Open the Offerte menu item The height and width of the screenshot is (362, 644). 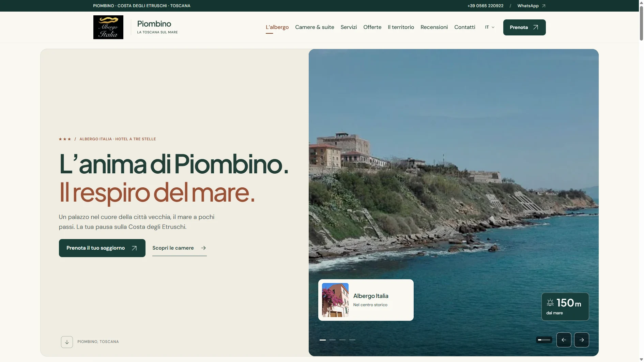(372, 27)
